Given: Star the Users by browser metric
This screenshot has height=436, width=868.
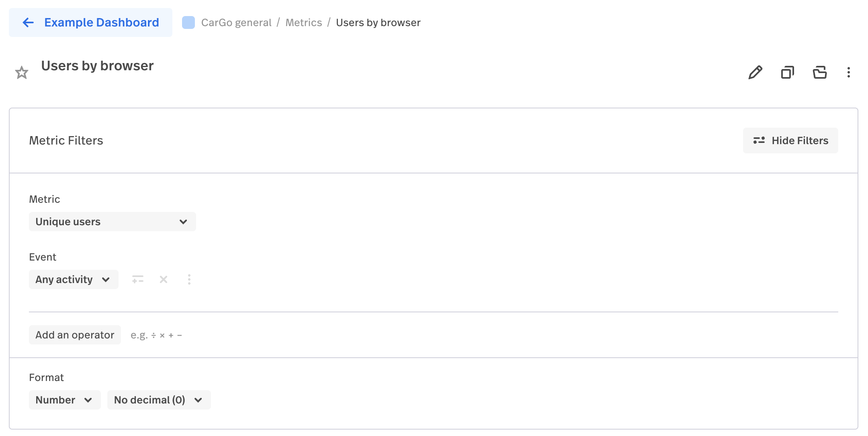Looking at the screenshot, I should 22,73.
